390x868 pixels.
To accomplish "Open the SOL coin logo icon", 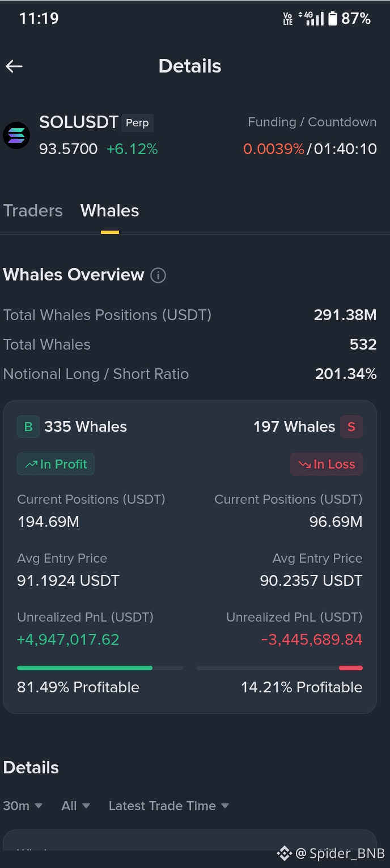I will point(16,136).
